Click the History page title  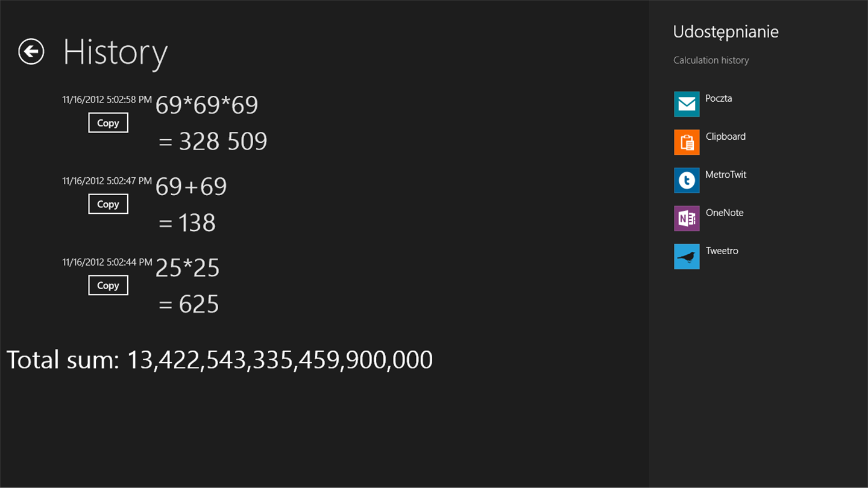coord(115,52)
